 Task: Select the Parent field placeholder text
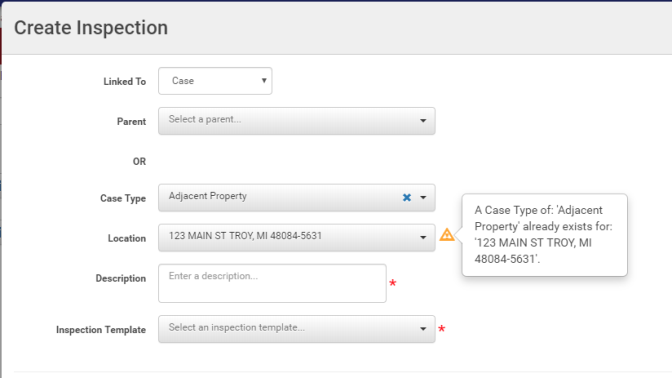tap(205, 119)
